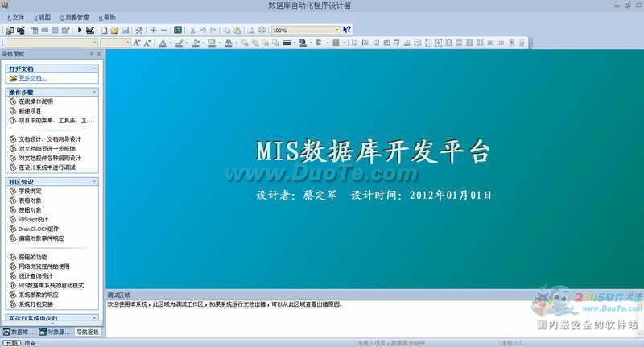Click the plus (add) toolbar icon
The image size is (644, 347).
153,30
